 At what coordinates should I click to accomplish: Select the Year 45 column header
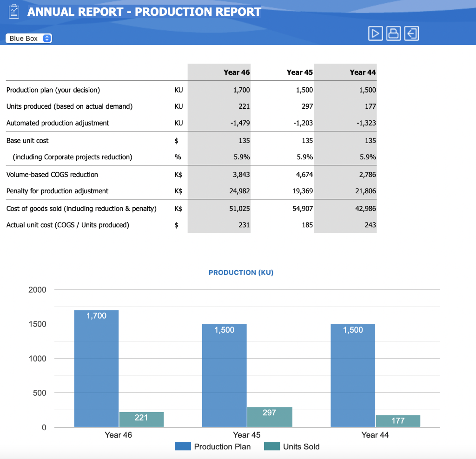click(300, 72)
